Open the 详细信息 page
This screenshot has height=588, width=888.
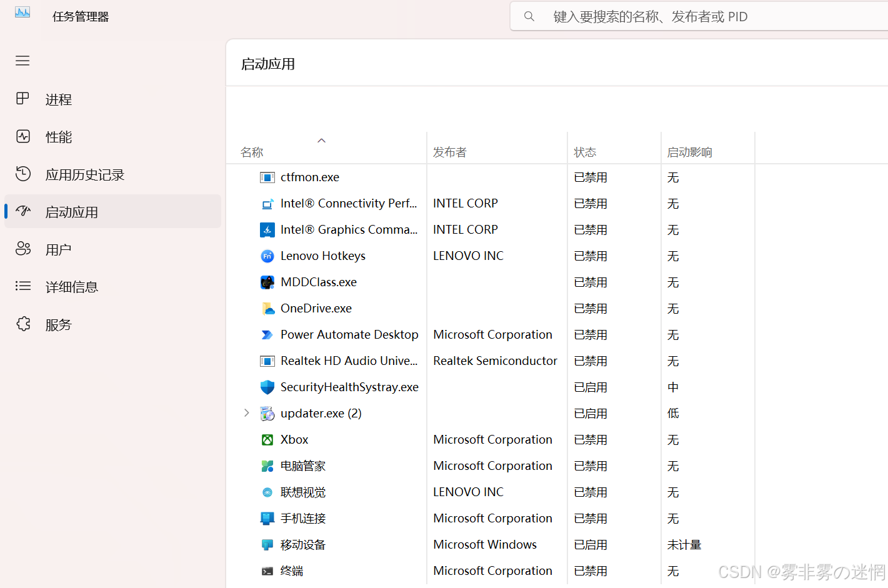pyautogui.click(x=112, y=287)
